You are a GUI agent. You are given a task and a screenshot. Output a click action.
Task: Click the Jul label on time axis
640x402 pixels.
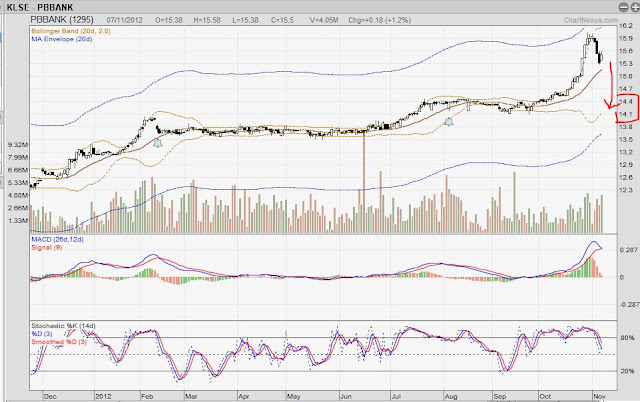[396, 397]
